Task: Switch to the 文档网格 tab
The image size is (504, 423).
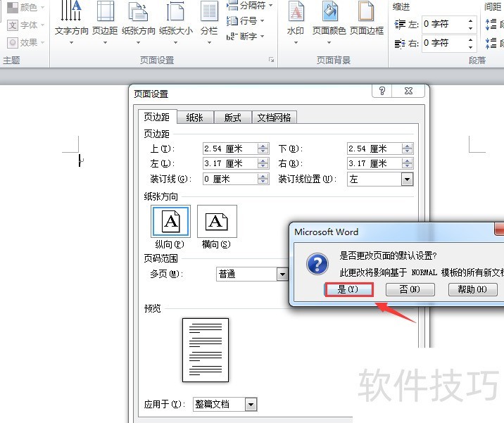Action: click(275, 118)
